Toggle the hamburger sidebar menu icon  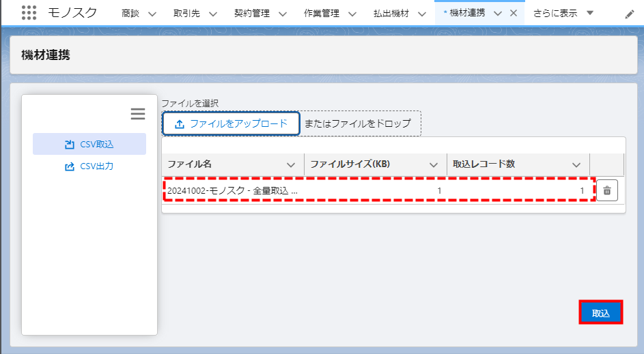(x=138, y=114)
